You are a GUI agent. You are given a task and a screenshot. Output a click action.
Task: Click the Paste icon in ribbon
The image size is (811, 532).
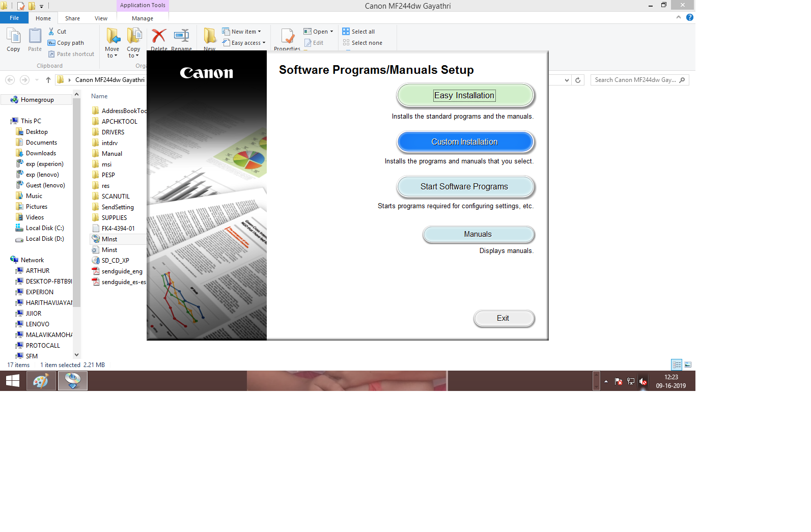(35, 40)
